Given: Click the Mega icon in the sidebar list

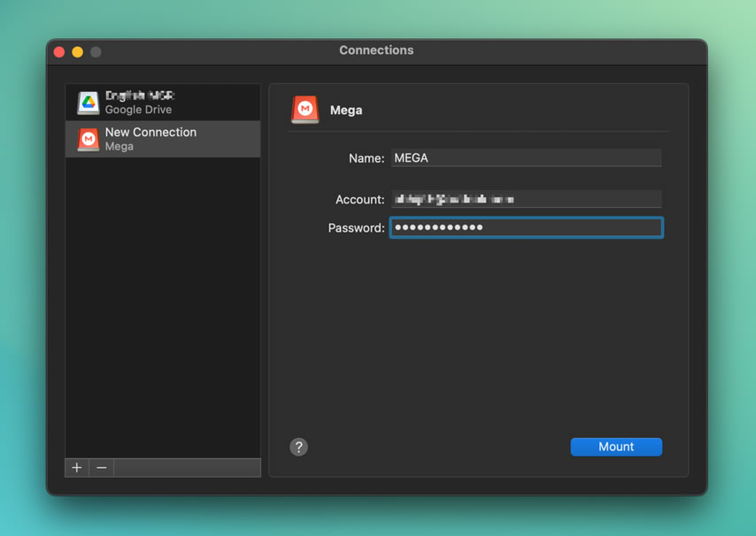Looking at the screenshot, I should coord(89,140).
